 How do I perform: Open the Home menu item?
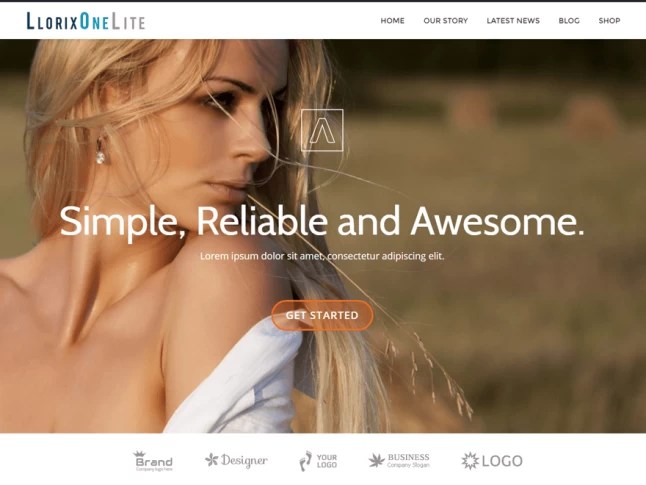[x=392, y=21]
